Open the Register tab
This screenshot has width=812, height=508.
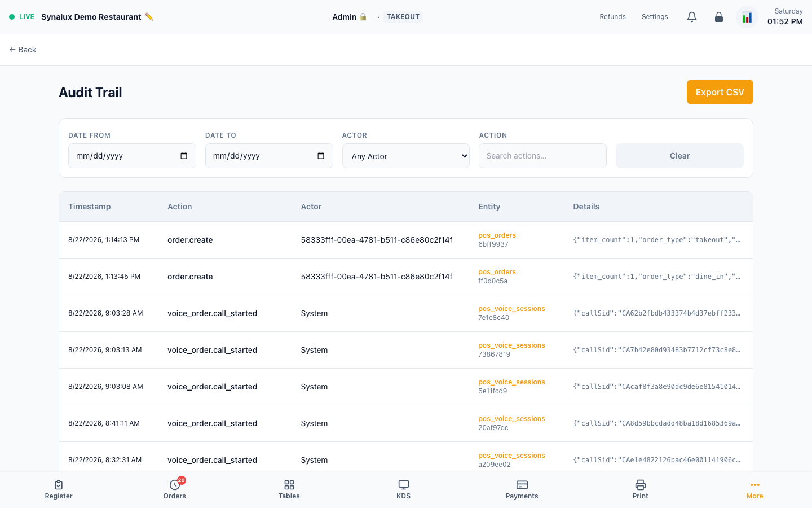pyautogui.click(x=59, y=489)
